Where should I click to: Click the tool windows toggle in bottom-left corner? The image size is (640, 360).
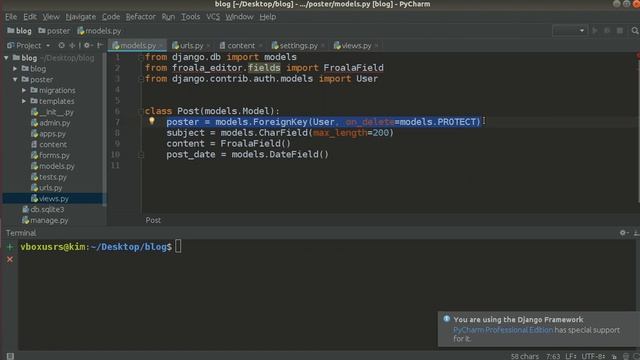10,356
